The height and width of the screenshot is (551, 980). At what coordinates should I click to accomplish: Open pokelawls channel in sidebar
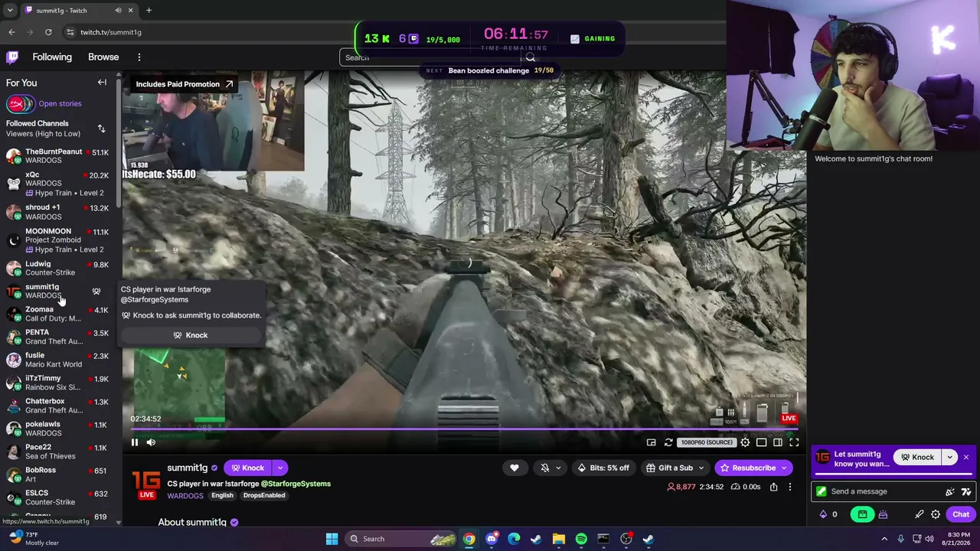point(58,429)
